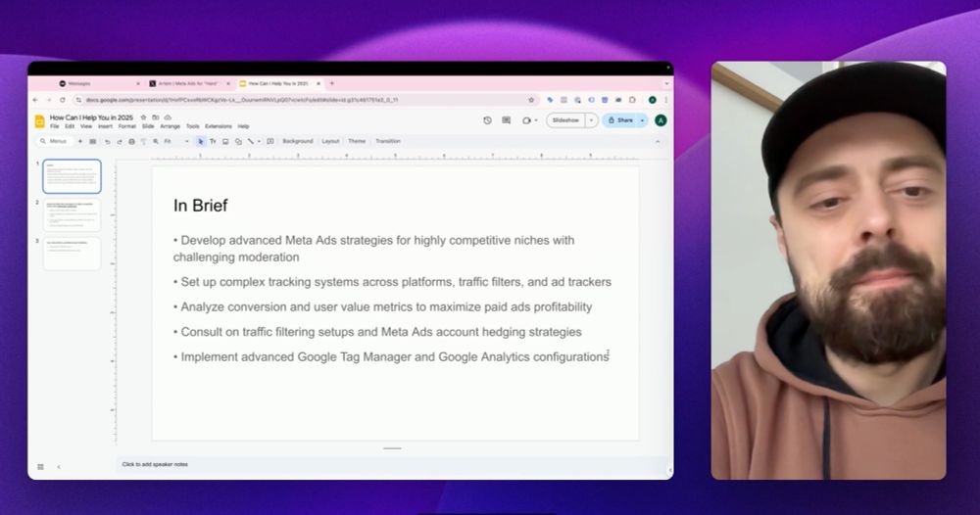
Task: Click the Transition button
Action: [388, 142]
